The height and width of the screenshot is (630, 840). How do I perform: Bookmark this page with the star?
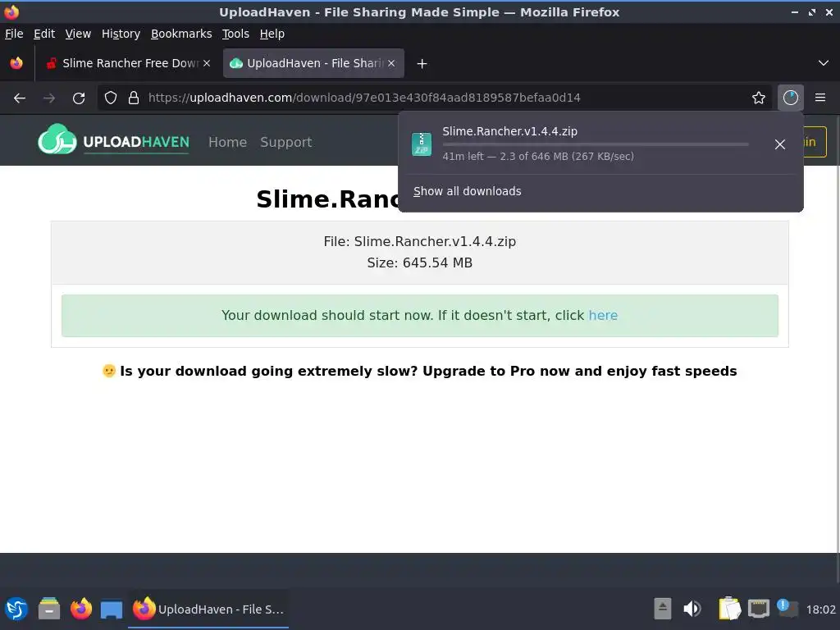point(759,98)
